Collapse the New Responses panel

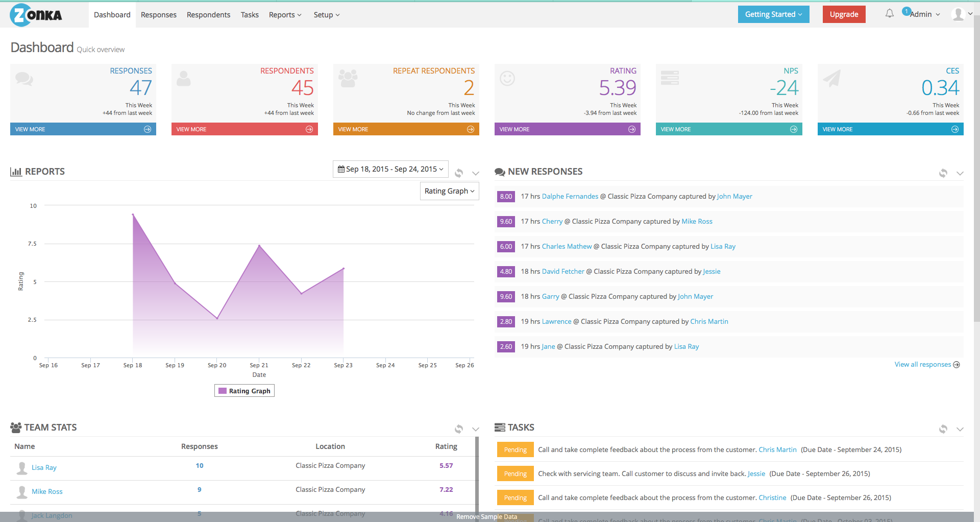(960, 173)
